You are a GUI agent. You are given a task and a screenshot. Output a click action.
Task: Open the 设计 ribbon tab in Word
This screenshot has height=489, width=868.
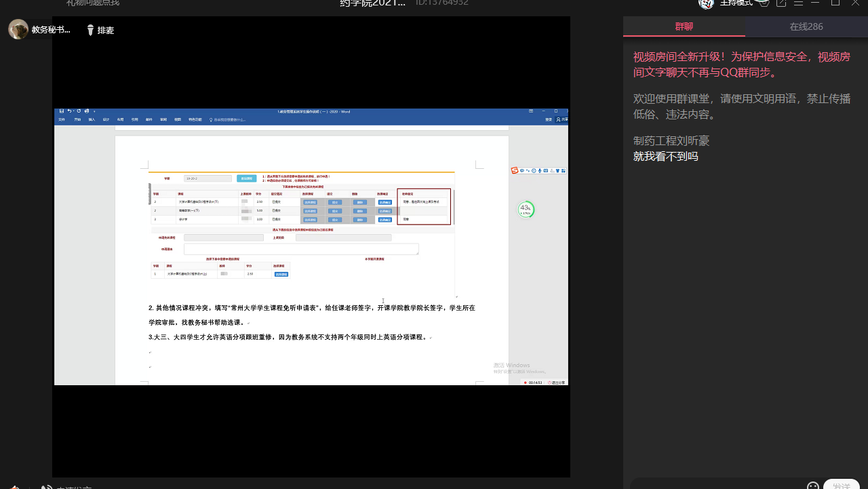point(106,119)
